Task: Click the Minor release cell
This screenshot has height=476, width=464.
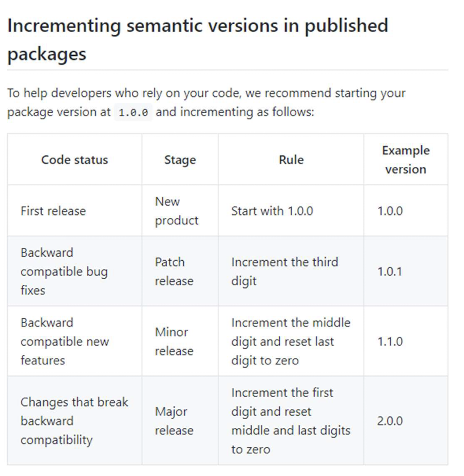Action: (174, 341)
